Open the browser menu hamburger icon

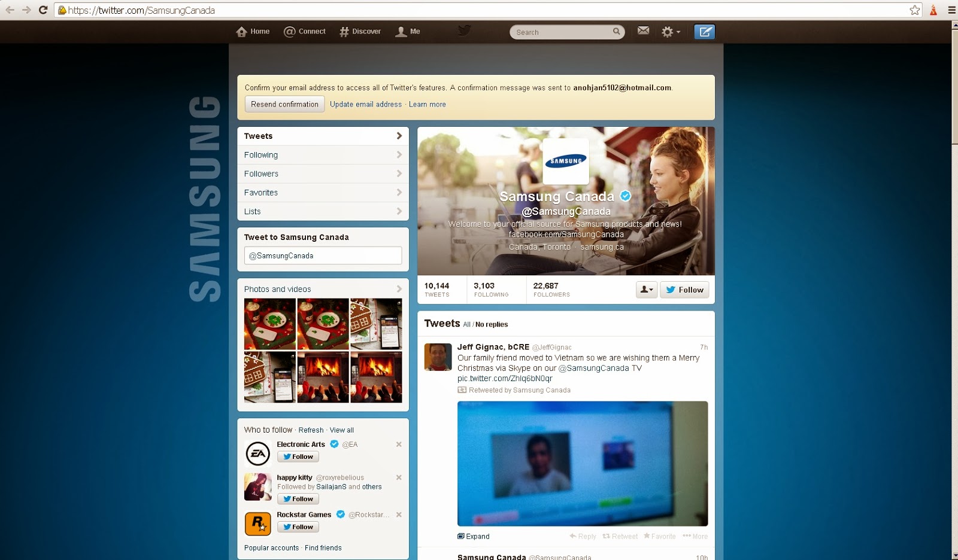951,10
